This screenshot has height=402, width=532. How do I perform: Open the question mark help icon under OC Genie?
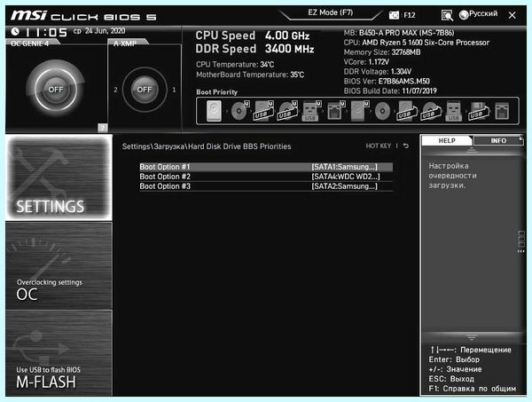[x=103, y=128]
